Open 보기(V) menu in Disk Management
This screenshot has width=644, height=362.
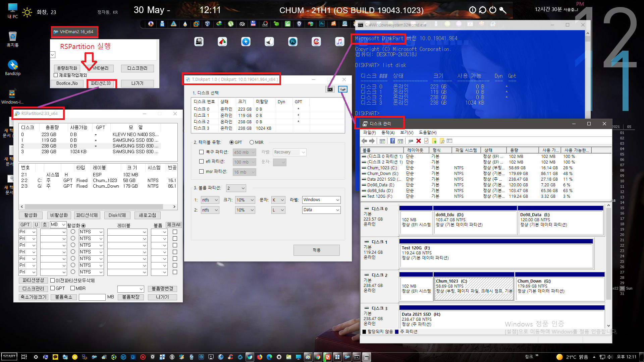pyautogui.click(x=407, y=133)
